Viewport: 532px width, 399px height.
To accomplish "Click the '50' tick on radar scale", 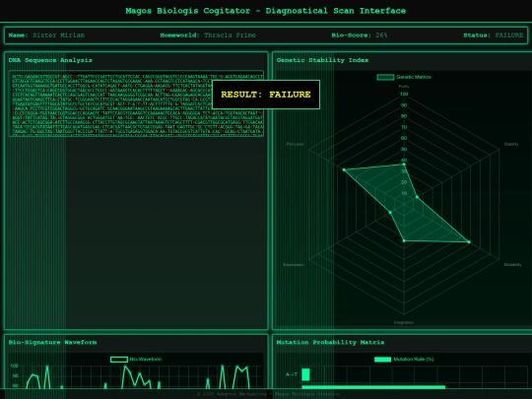I will point(404,150).
